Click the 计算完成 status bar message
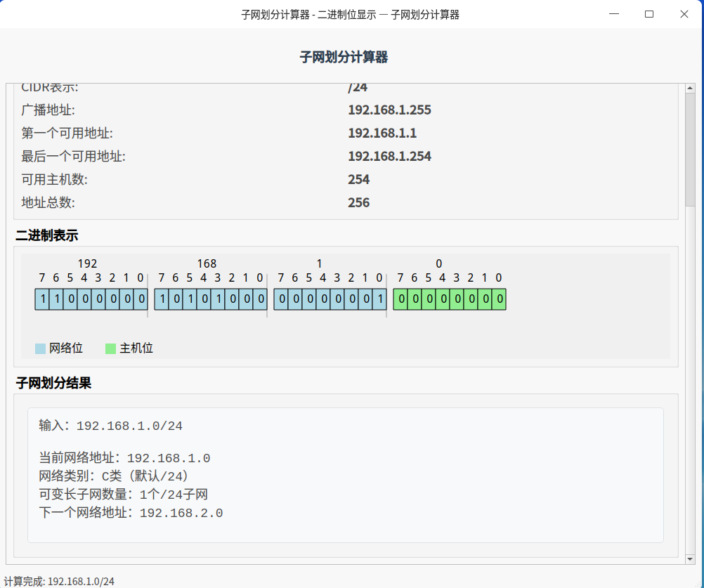Image resolution: width=704 pixels, height=588 pixels. (x=59, y=582)
